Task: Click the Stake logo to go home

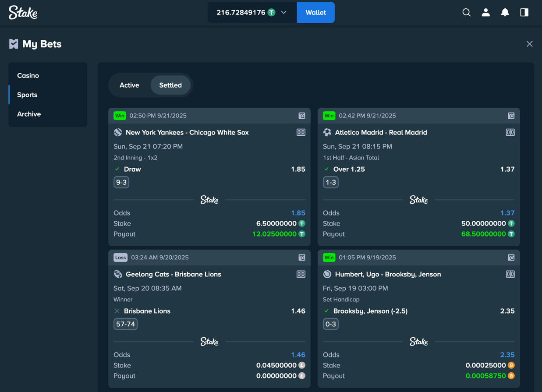Action: (23, 12)
